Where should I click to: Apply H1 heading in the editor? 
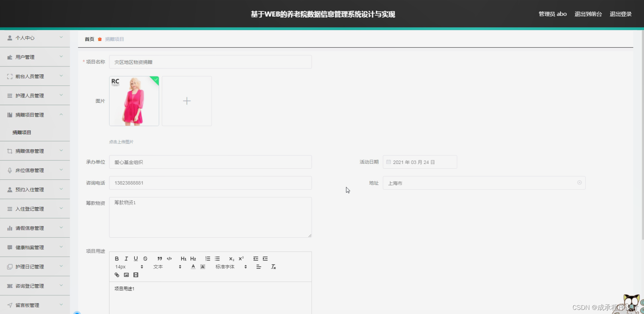click(x=184, y=258)
